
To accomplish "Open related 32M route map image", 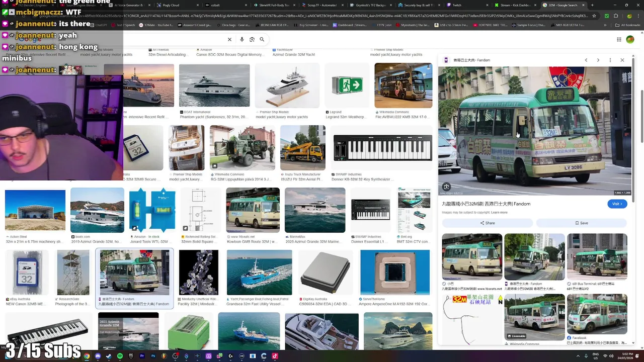I will [472, 320].
